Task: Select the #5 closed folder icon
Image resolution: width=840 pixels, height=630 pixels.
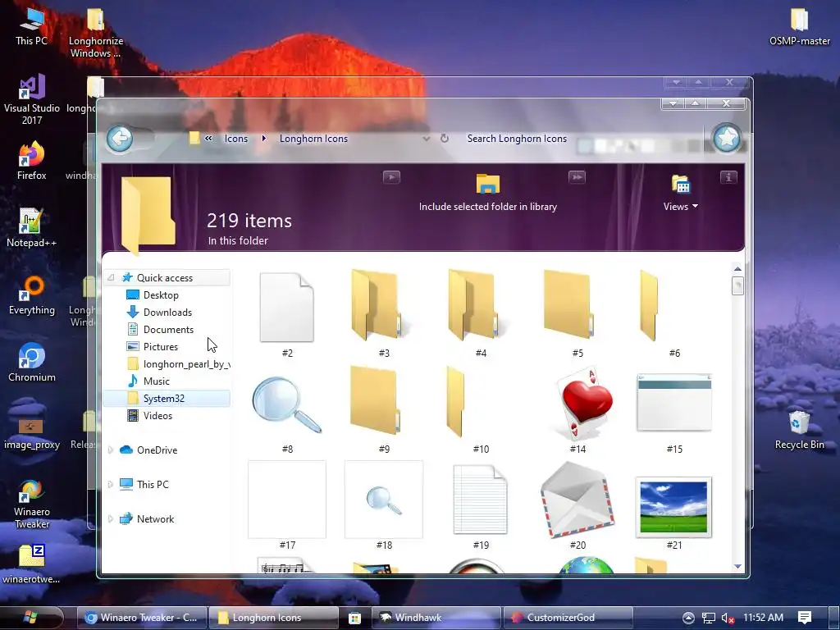Action: point(569,304)
